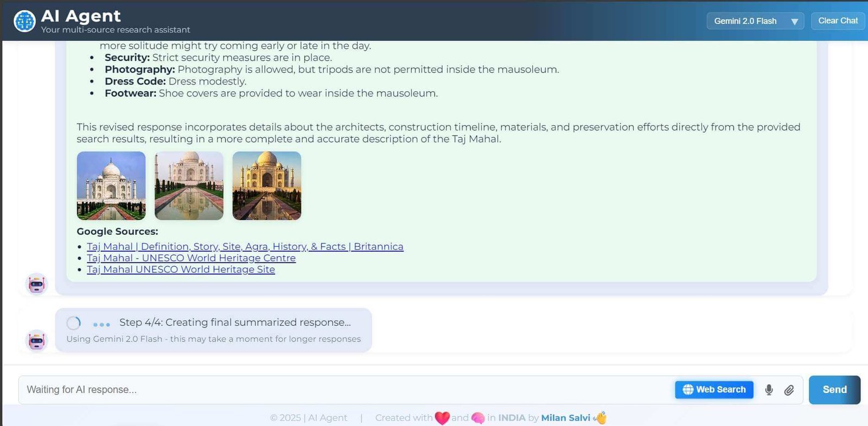Open the Britannica Taj Mahal source link
The height and width of the screenshot is (426, 868).
click(x=245, y=247)
